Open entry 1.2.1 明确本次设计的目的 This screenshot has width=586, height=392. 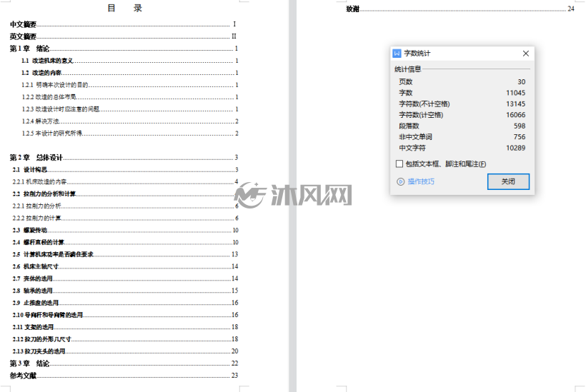(129, 85)
